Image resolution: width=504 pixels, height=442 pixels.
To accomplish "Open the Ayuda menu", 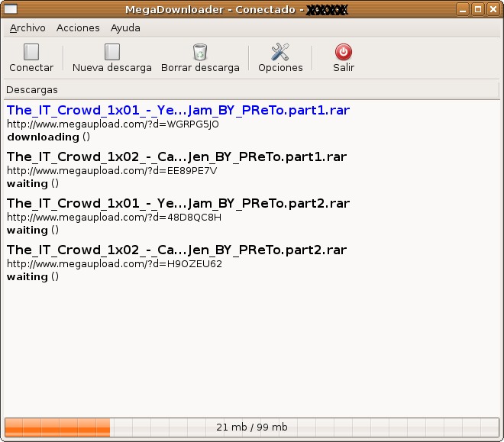I will pyautogui.click(x=125, y=28).
